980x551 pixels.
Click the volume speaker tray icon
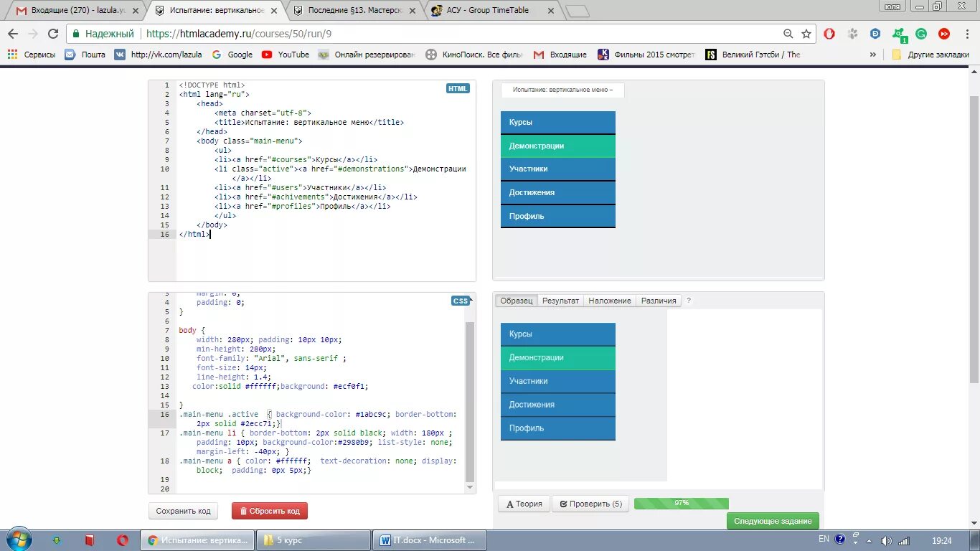point(887,540)
